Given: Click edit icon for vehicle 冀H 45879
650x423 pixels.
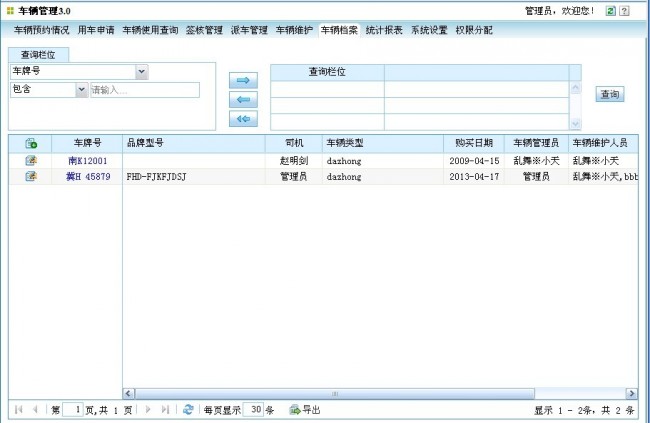Looking at the screenshot, I should point(31,176).
